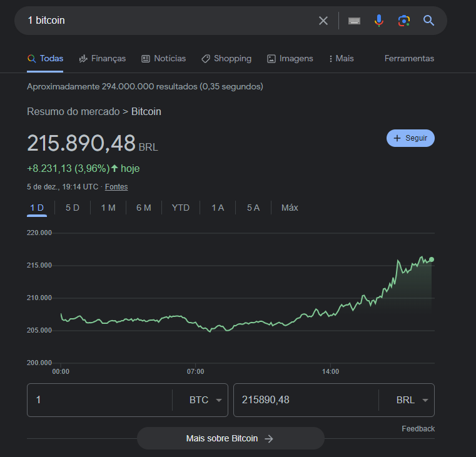Select the 6 M chart range
Image resolution: width=476 pixels, height=457 pixels.
click(x=144, y=208)
